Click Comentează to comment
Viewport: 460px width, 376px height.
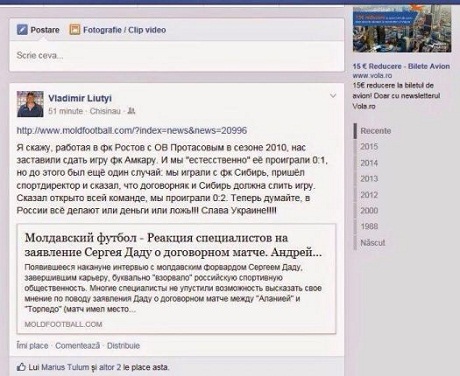[x=77, y=346]
